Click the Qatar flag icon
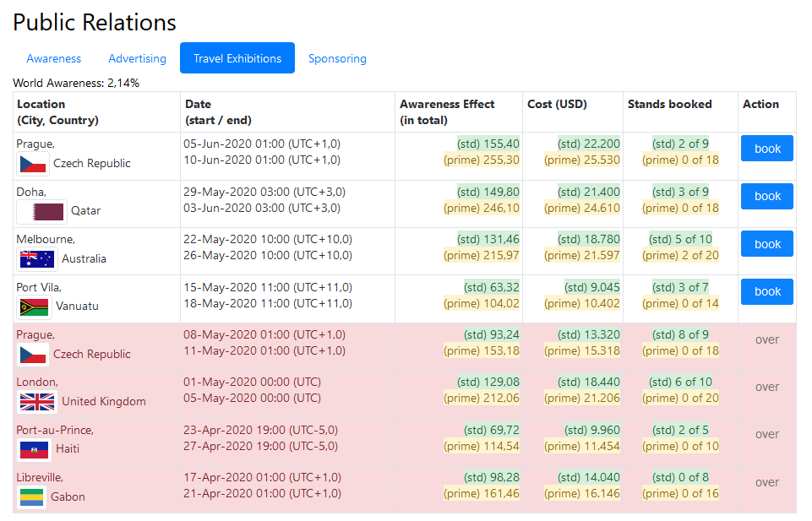This screenshot has width=812, height=521. (x=42, y=212)
